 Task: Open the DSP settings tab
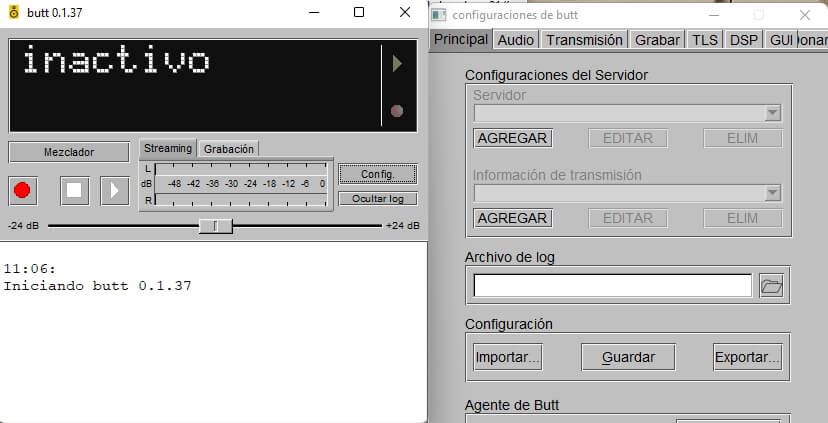coord(744,40)
